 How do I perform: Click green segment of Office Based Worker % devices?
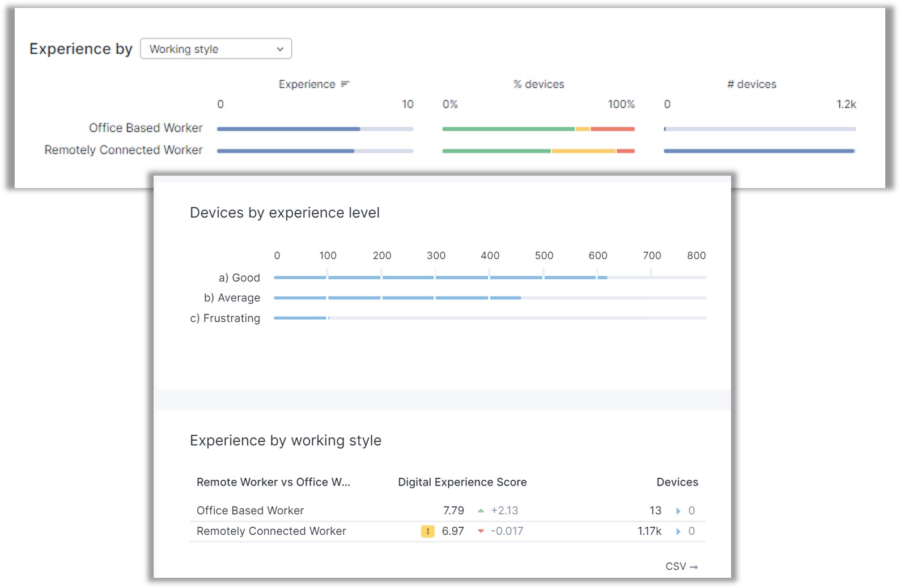coord(508,129)
